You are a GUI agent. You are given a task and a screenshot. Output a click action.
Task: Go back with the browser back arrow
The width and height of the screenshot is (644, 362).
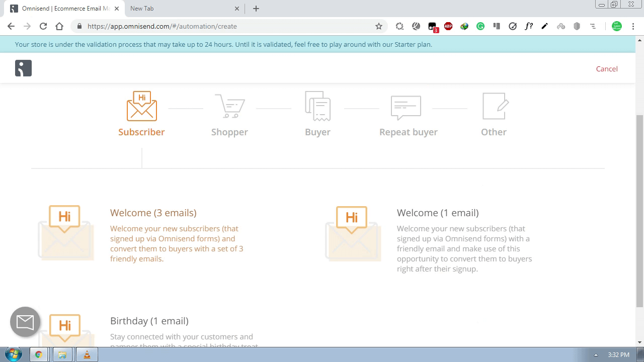click(x=11, y=26)
